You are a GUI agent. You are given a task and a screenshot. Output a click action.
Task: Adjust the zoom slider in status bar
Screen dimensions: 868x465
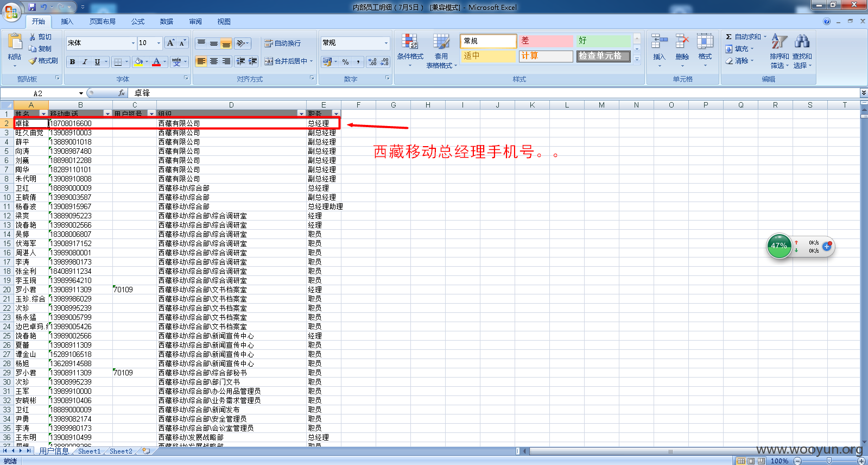point(829,461)
